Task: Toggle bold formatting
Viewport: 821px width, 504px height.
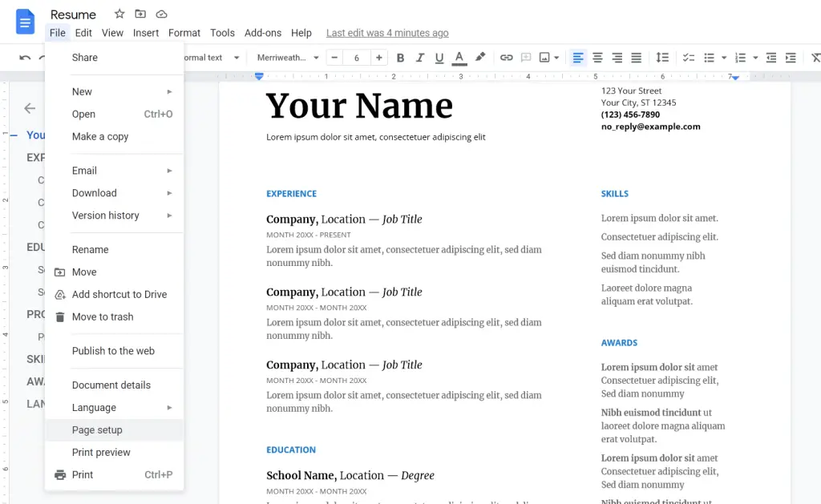Action: [x=400, y=58]
